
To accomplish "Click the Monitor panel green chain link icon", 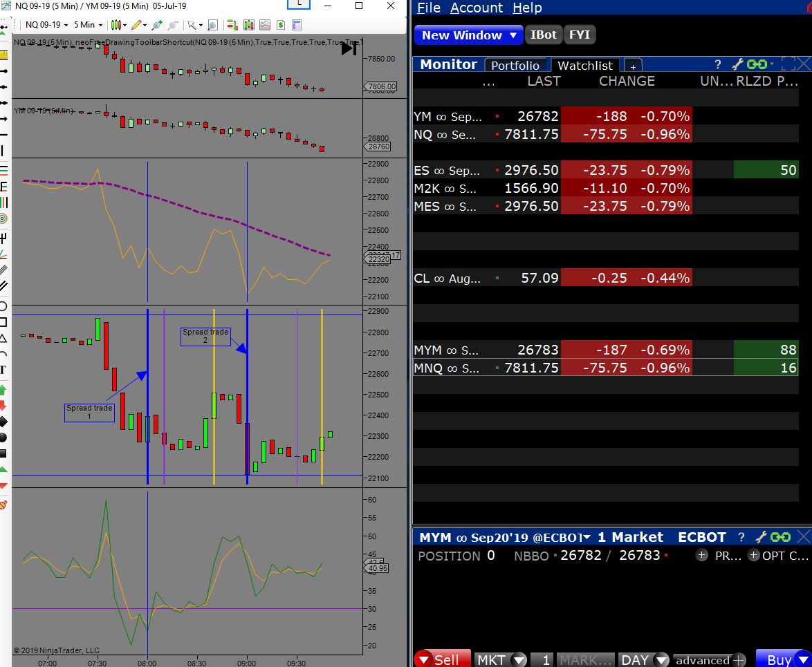I will pos(757,64).
